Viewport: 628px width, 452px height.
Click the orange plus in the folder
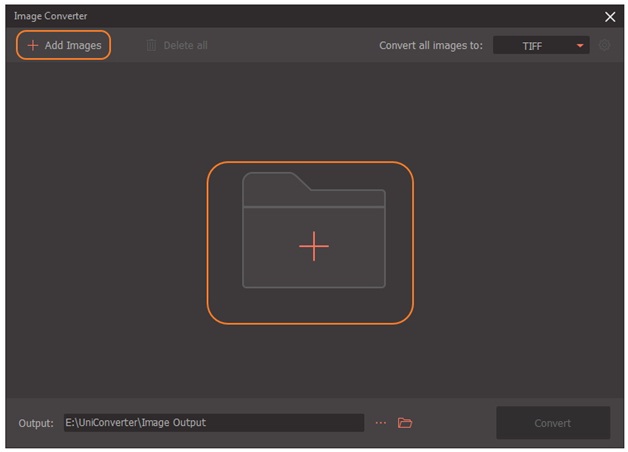pos(313,246)
